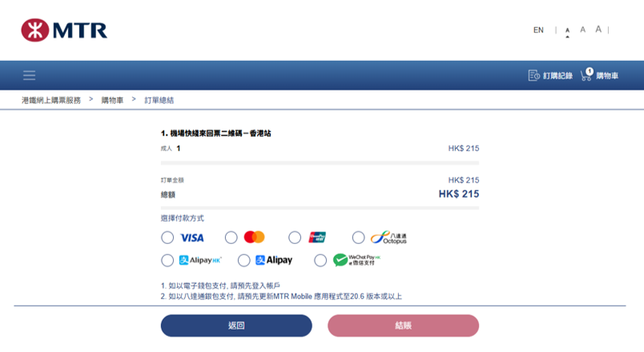The height and width of the screenshot is (352, 644).
Task: Open the order records icon
Action: (534, 75)
